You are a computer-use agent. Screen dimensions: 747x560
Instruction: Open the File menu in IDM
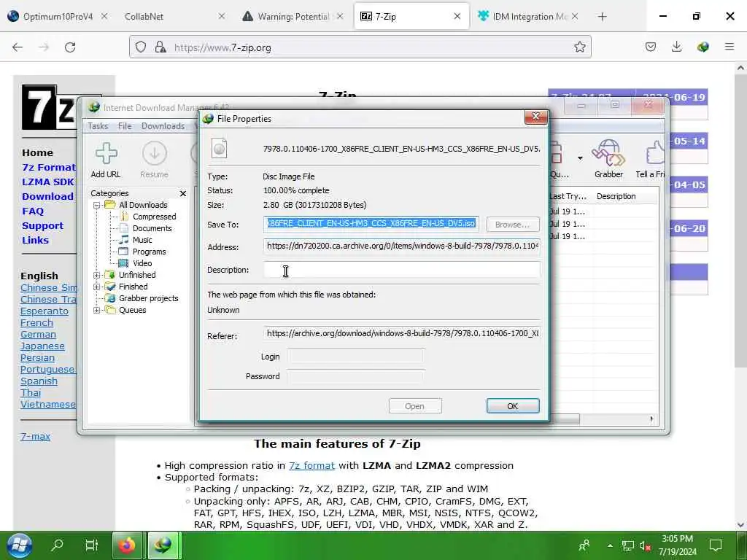tap(125, 126)
